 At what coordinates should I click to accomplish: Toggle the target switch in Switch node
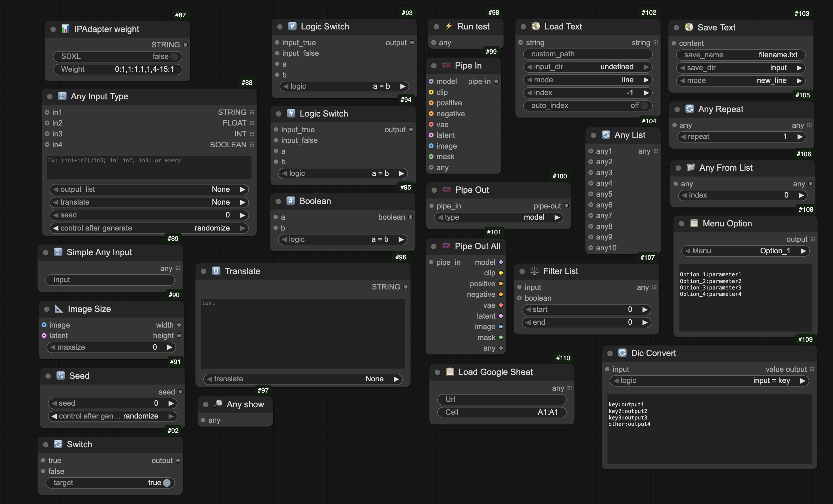click(x=167, y=483)
